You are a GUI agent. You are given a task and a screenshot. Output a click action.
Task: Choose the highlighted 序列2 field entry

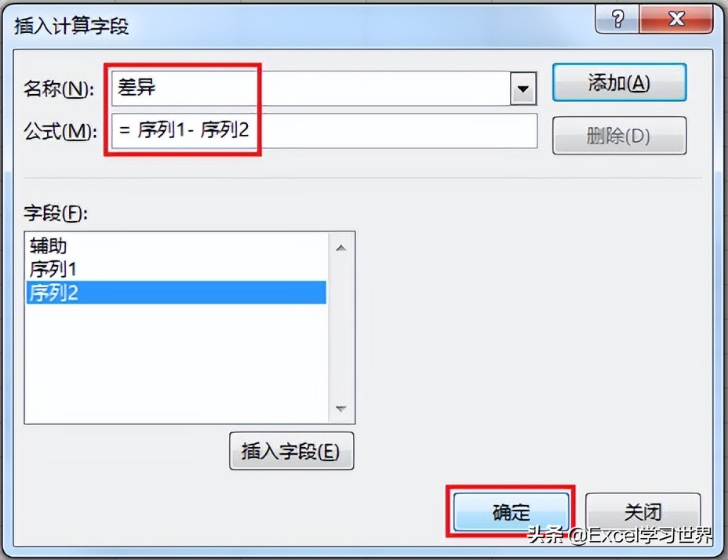point(177,292)
